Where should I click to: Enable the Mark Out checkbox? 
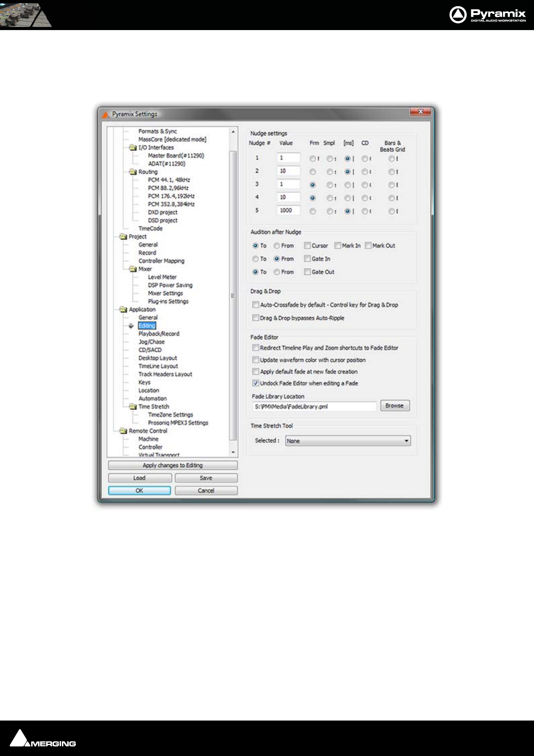tap(368, 246)
